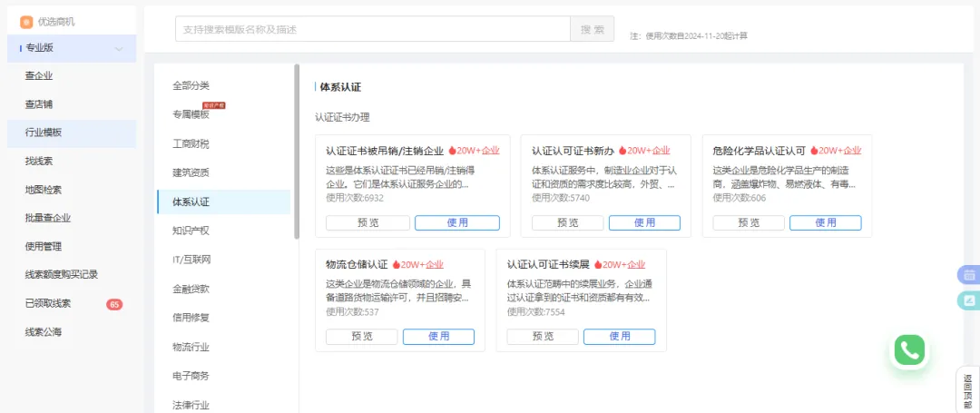Click the usage count note starting 注:
980x413 pixels.
point(689,36)
